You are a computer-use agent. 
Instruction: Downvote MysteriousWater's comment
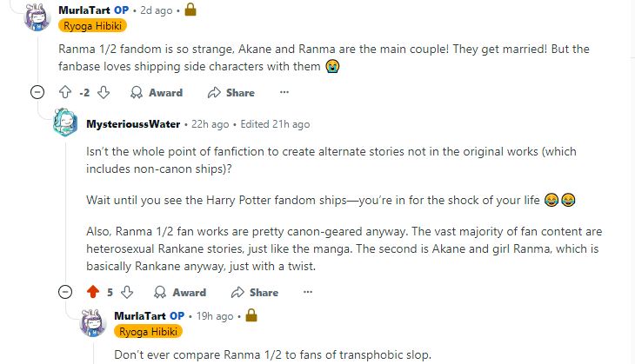point(127,292)
